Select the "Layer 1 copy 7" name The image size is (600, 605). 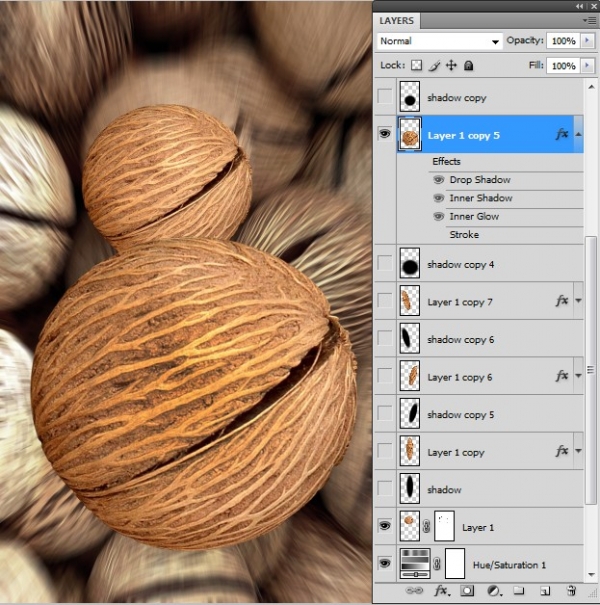point(460,302)
